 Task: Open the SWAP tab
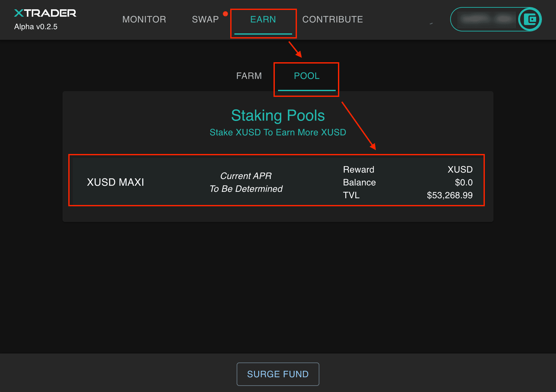(x=205, y=20)
